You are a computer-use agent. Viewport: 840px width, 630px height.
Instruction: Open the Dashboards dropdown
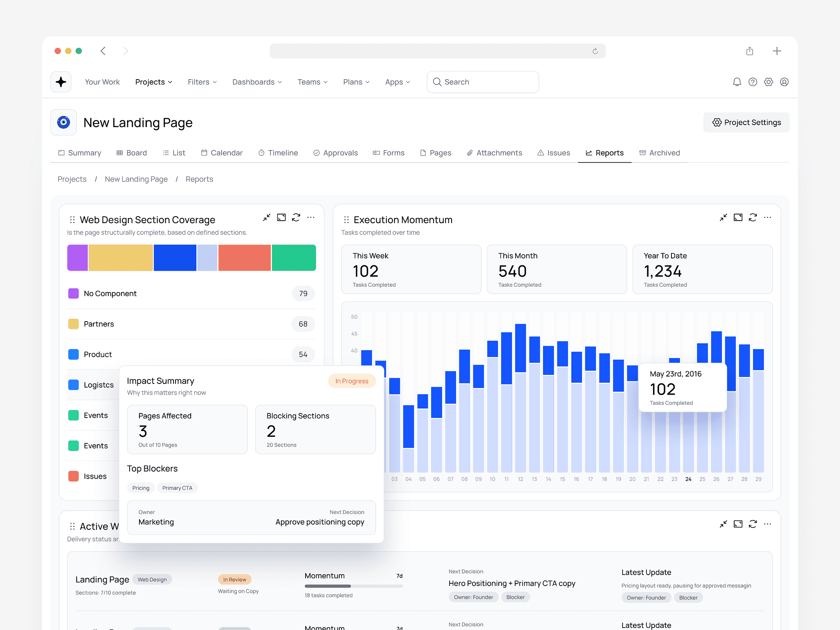(x=257, y=82)
